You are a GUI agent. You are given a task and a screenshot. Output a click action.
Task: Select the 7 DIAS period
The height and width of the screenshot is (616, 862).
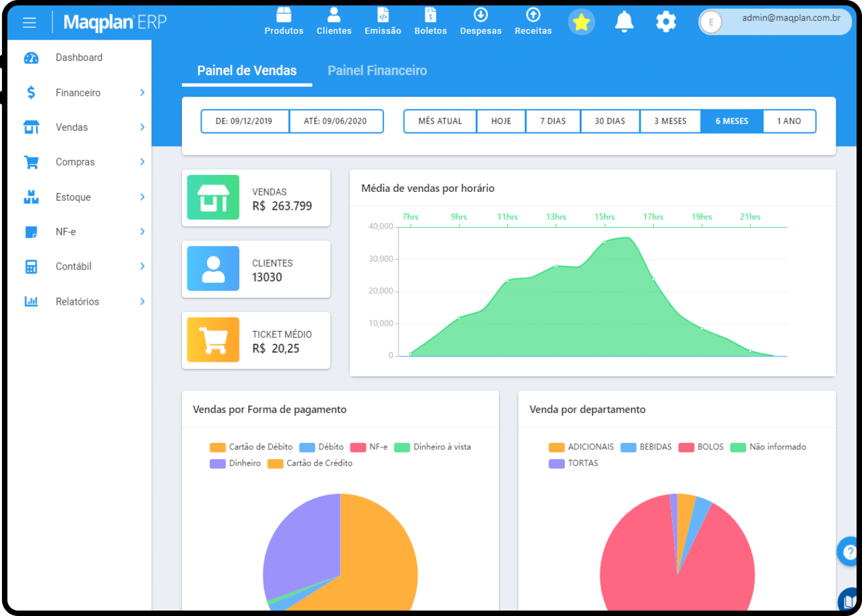pyautogui.click(x=553, y=121)
